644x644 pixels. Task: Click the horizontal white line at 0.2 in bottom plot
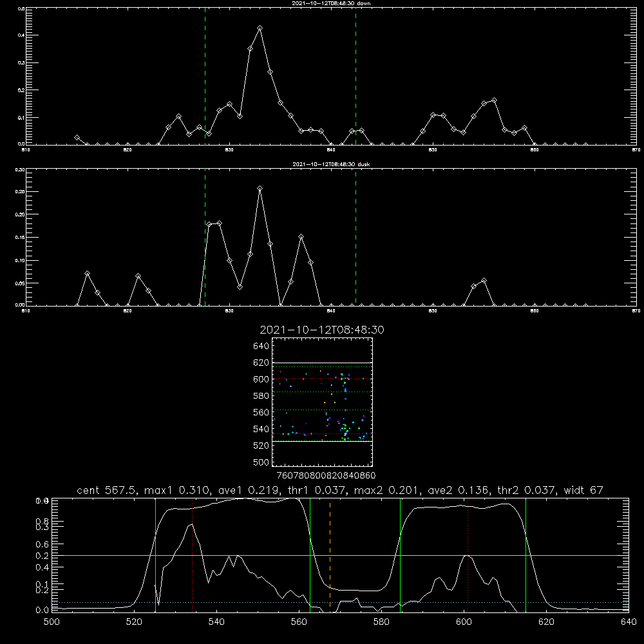pos(340,555)
